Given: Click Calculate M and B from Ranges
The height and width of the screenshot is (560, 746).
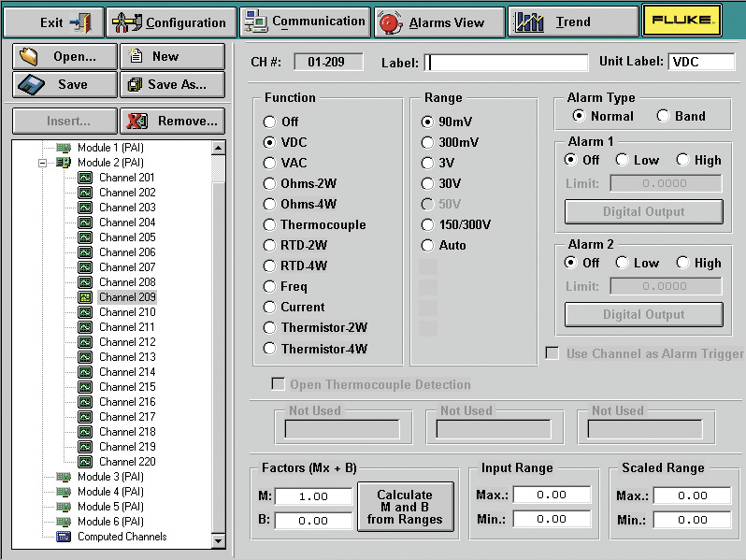Looking at the screenshot, I should coord(406,507).
